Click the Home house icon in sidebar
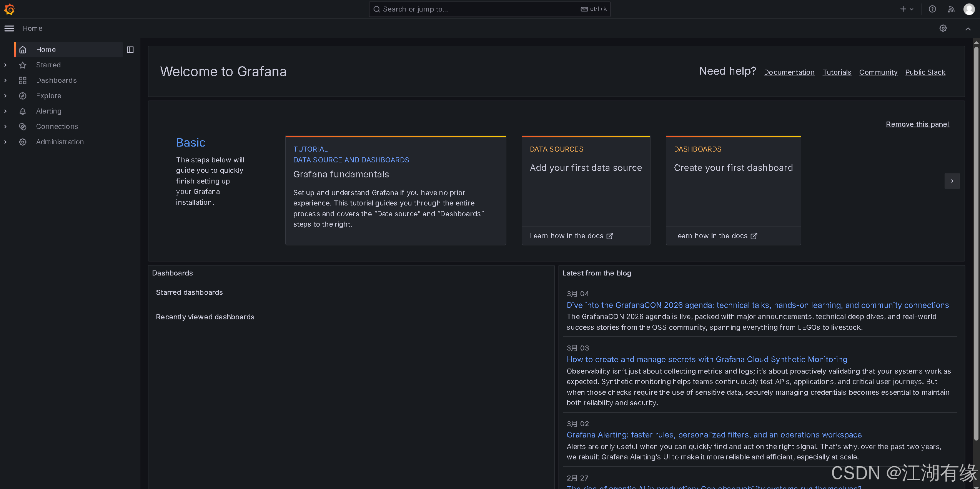Image resolution: width=980 pixels, height=489 pixels. tap(23, 50)
